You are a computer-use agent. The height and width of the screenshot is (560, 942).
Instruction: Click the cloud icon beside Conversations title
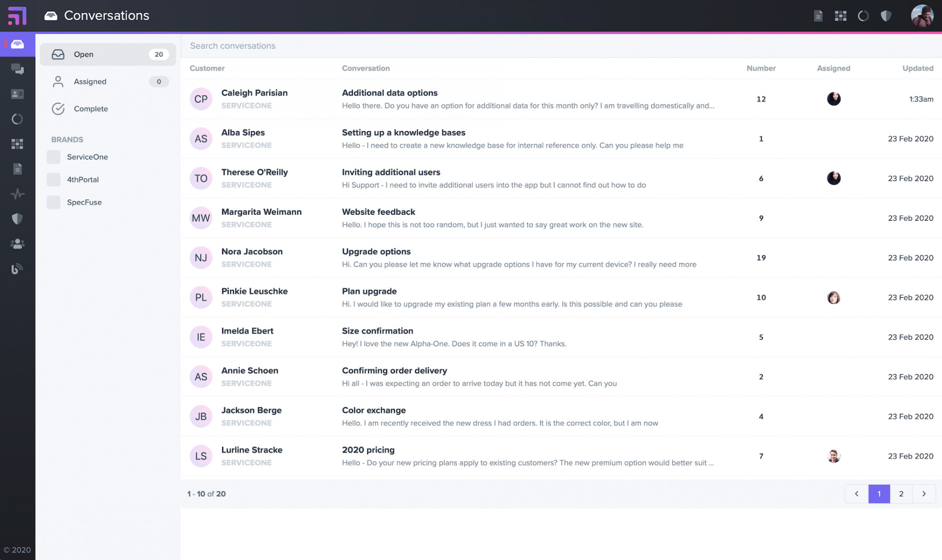coord(51,16)
